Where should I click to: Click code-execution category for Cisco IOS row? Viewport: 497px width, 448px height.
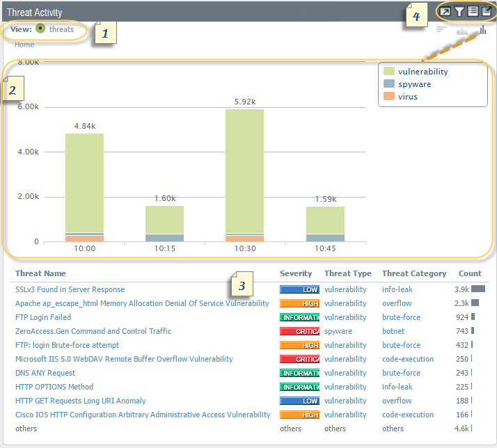coord(407,415)
